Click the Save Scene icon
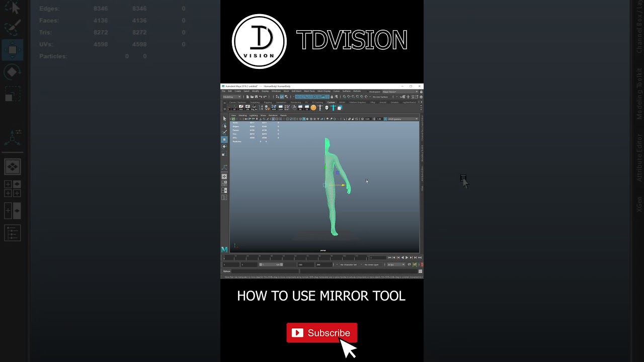Screen dimensions: 644x362 coord(256,97)
